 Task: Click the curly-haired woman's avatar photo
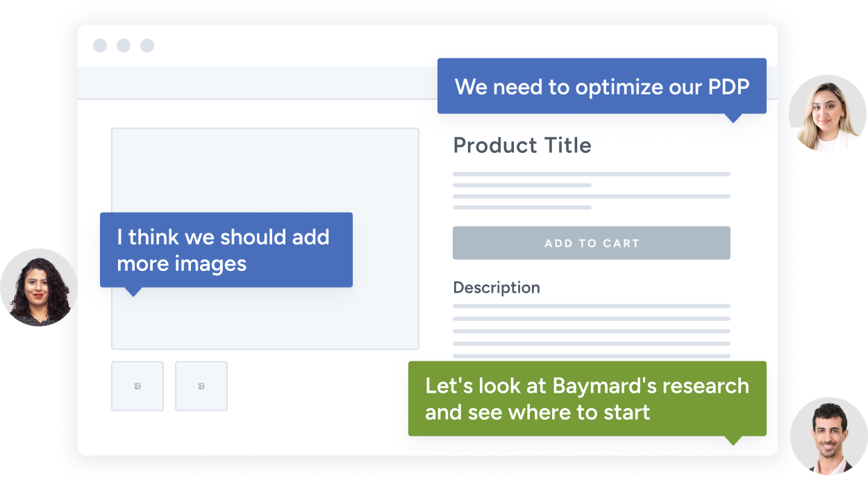point(39,288)
